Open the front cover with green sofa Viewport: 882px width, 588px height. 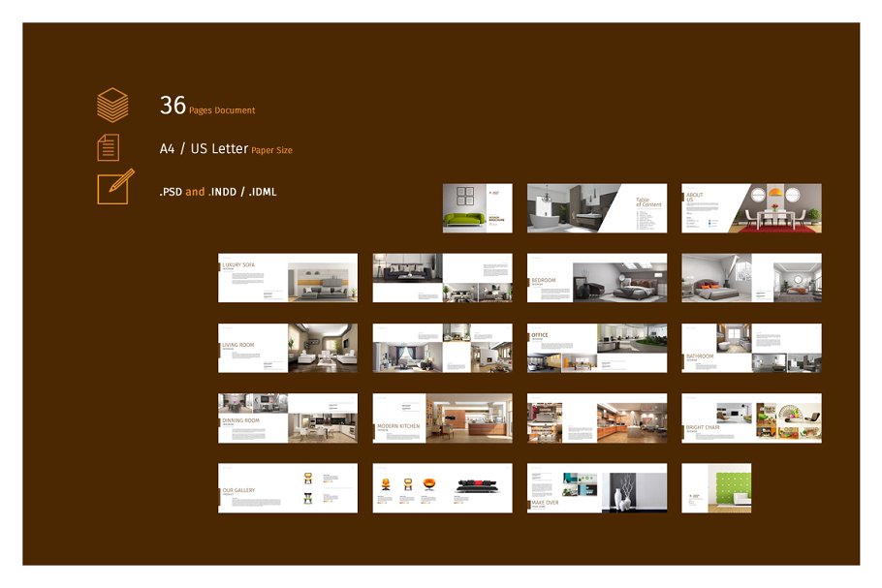(477, 207)
